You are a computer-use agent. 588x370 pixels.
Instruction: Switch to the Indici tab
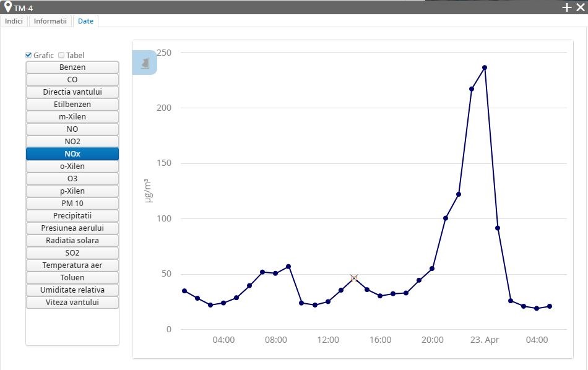pyautogui.click(x=14, y=21)
